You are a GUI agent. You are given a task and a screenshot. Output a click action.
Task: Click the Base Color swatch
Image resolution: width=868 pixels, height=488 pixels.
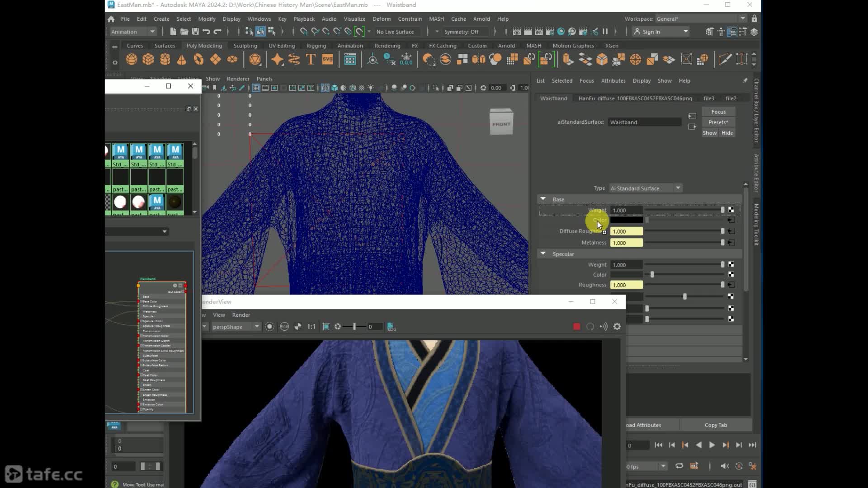pos(627,220)
